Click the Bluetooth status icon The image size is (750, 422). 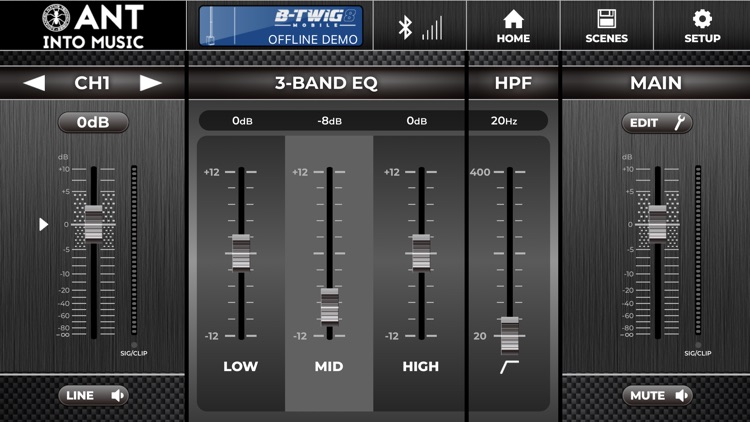405,27
